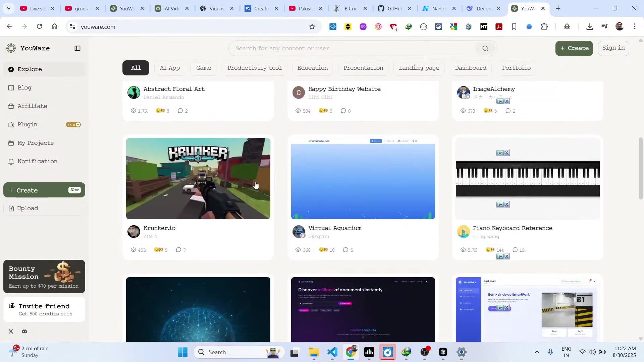Open the Chrome three-dot menu

pos(635,26)
